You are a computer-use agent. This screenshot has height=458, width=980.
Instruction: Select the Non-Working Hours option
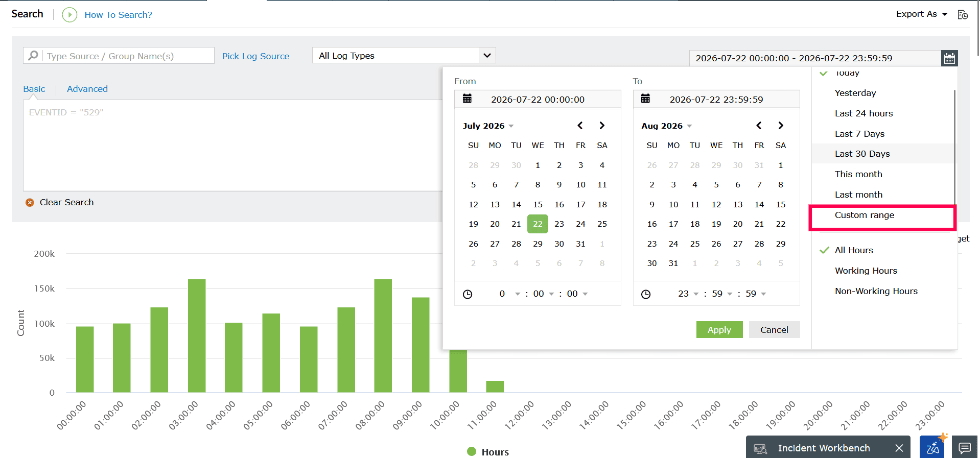point(876,291)
